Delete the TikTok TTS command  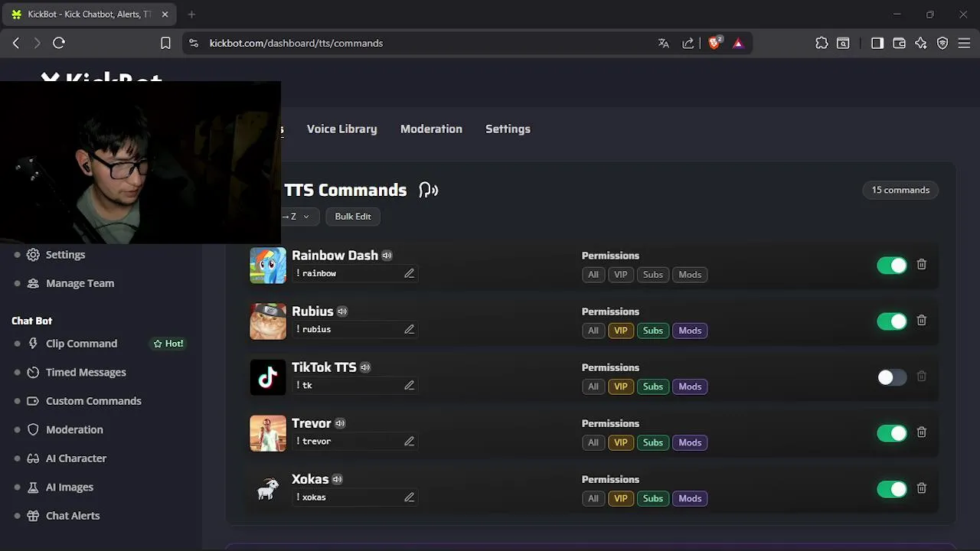click(922, 376)
